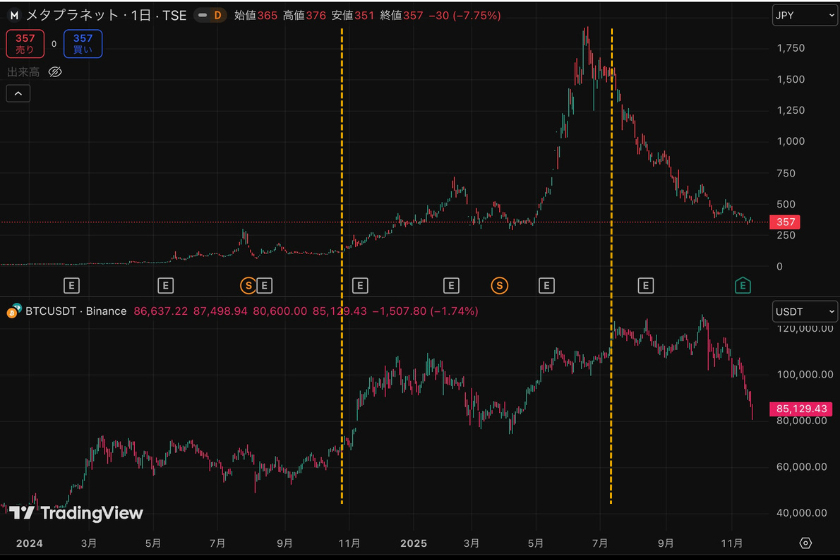The width and height of the screenshot is (840, 560).
Task: Click the 500 price axis label
Action: [786, 204]
